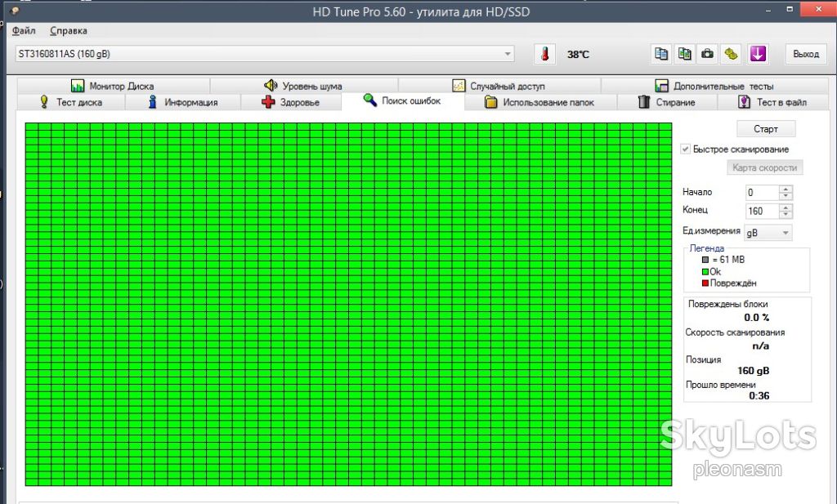Click the gray 61 MB legend square
The height and width of the screenshot is (504, 837).
[x=705, y=260]
